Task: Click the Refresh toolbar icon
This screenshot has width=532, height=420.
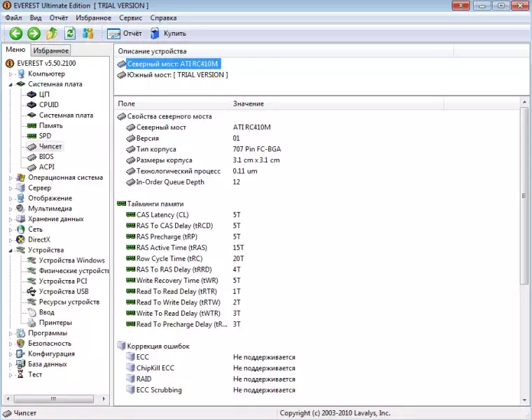Action: (70, 33)
